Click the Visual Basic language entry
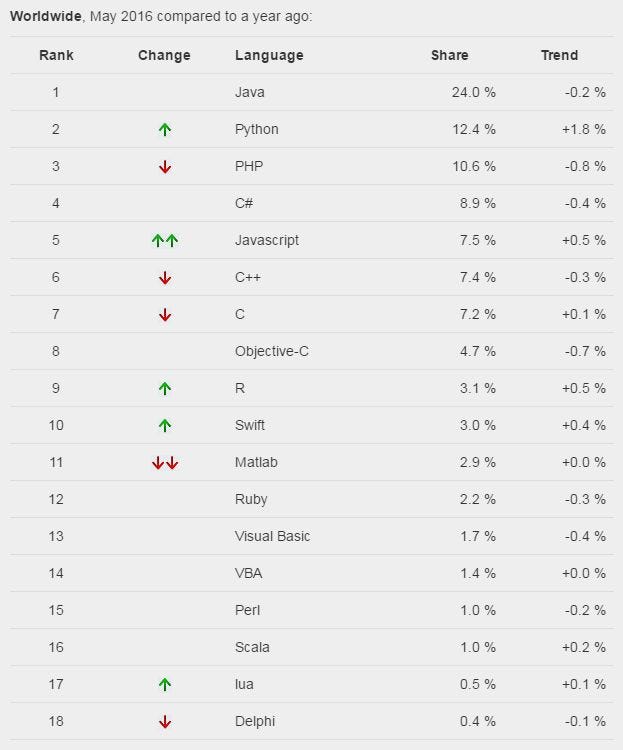 272,536
